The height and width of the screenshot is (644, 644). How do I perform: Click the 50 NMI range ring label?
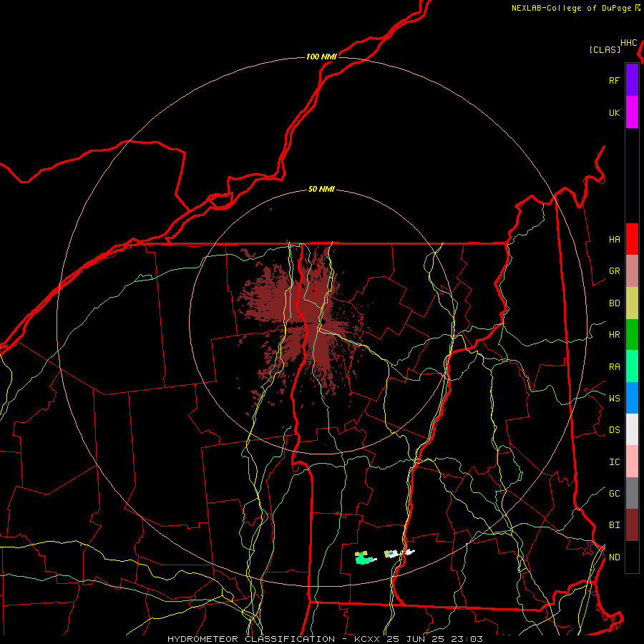pos(321,189)
